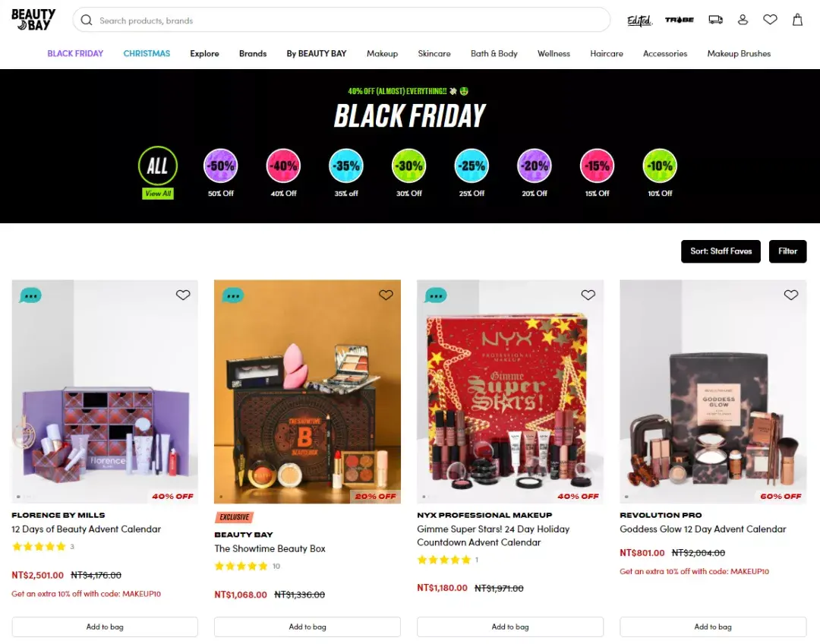Screen dimensions: 820x644
Task: Toggle wishlist heart on Showtime Beauty Box
Action: 386,295
